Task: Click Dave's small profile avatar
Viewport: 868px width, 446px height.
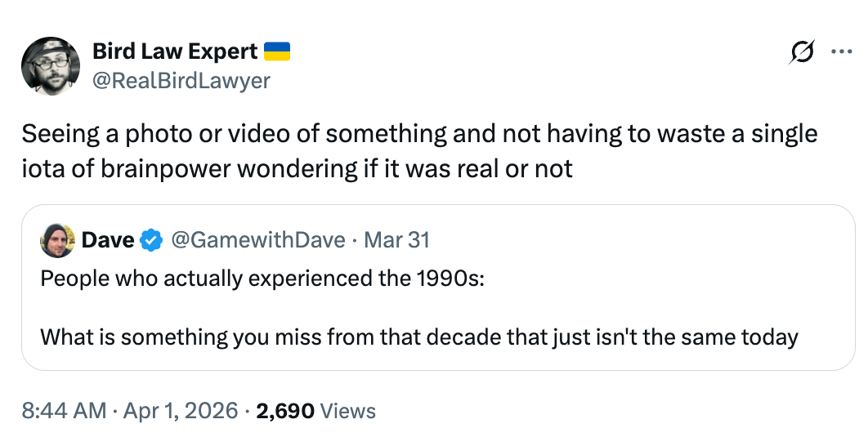Action: [x=57, y=240]
